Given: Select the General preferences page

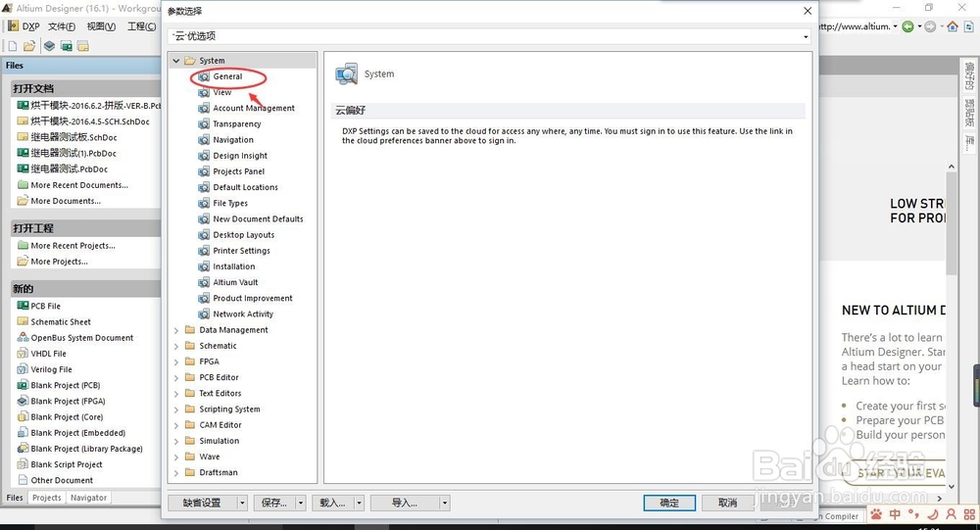Looking at the screenshot, I should coord(227,76).
